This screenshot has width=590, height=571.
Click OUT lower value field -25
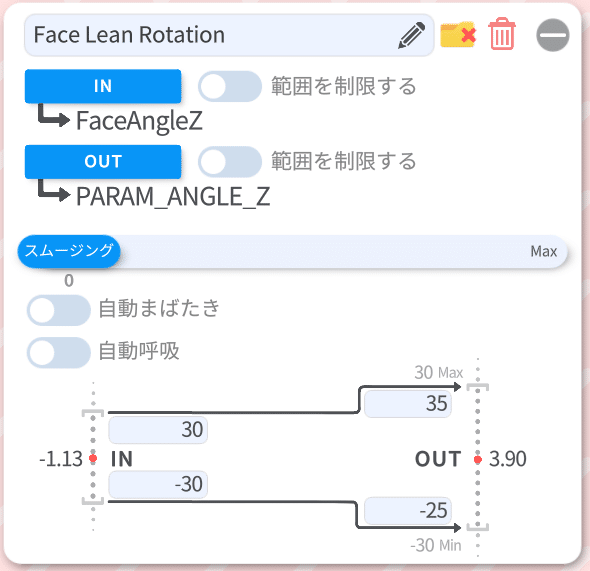pos(408,510)
